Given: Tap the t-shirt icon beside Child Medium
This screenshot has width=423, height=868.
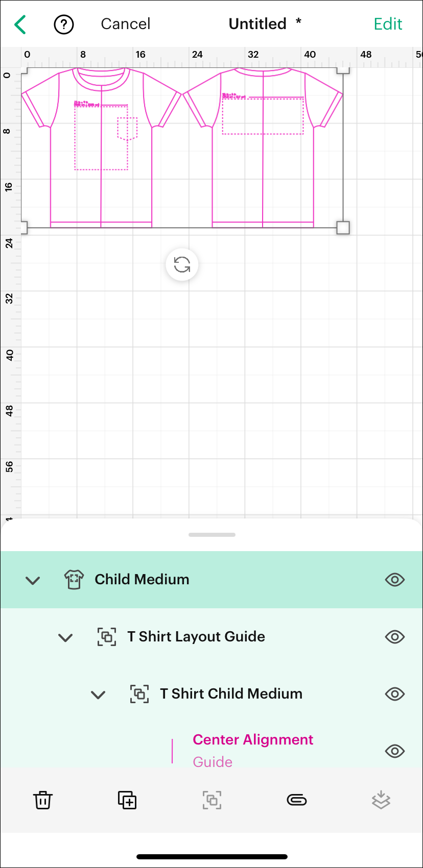Looking at the screenshot, I should click(74, 580).
